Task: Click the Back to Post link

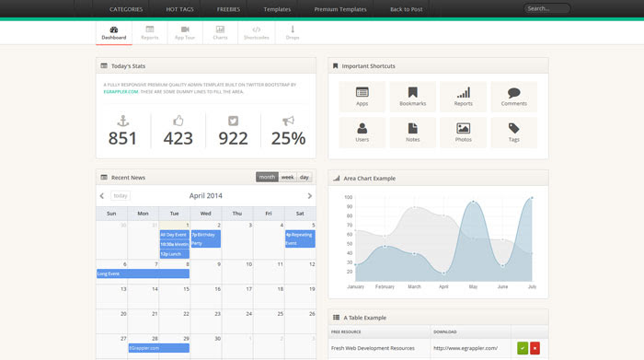Action: pyautogui.click(x=407, y=9)
